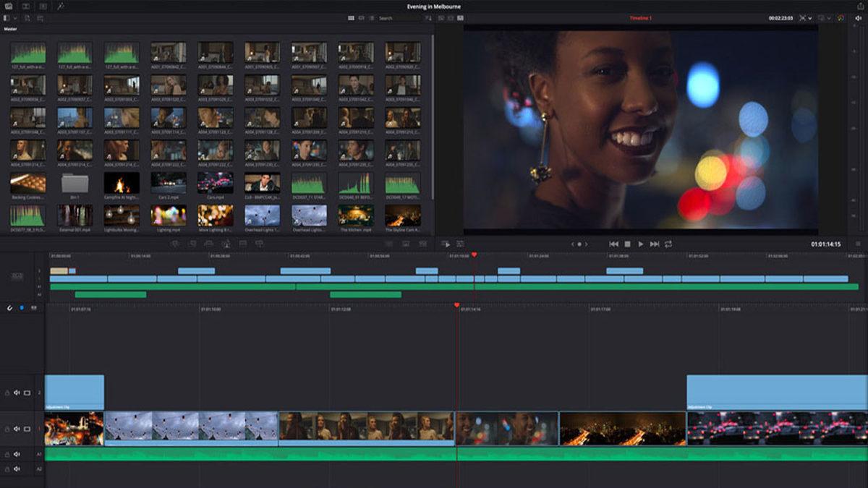
Task: Mute video track 2 speaker icon
Action: (x=17, y=393)
